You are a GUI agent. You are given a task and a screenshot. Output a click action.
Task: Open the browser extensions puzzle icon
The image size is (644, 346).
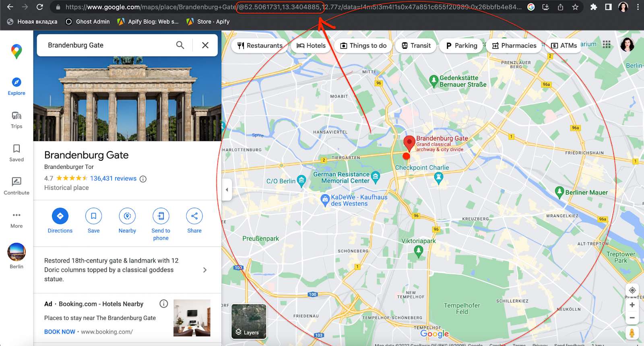(x=594, y=7)
